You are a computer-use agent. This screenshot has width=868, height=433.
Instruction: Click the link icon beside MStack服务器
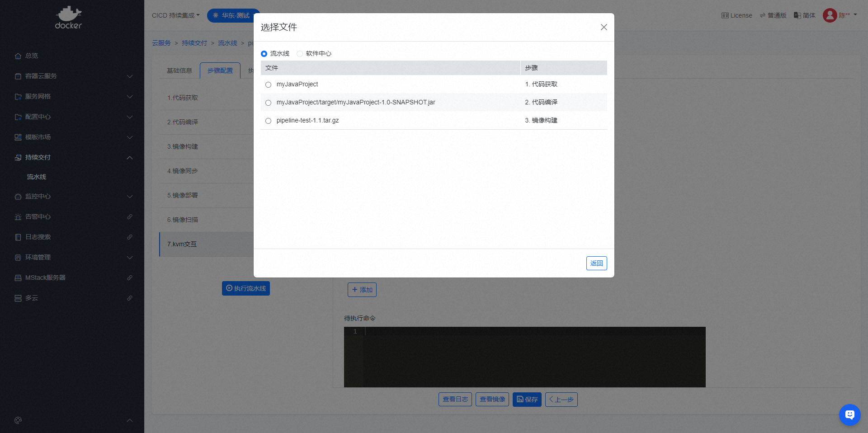[x=130, y=278]
